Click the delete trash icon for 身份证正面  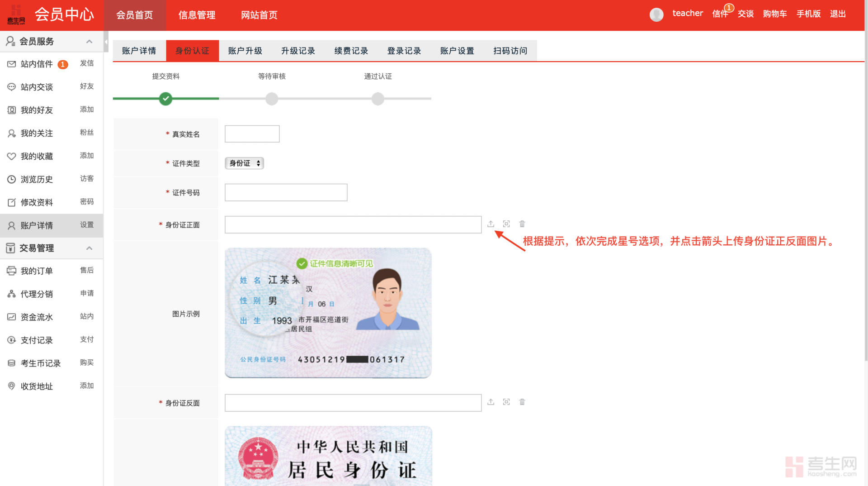522,224
